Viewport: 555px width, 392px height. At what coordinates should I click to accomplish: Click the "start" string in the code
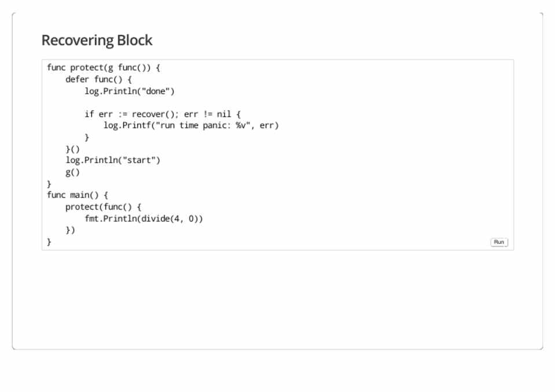click(x=144, y=160)
